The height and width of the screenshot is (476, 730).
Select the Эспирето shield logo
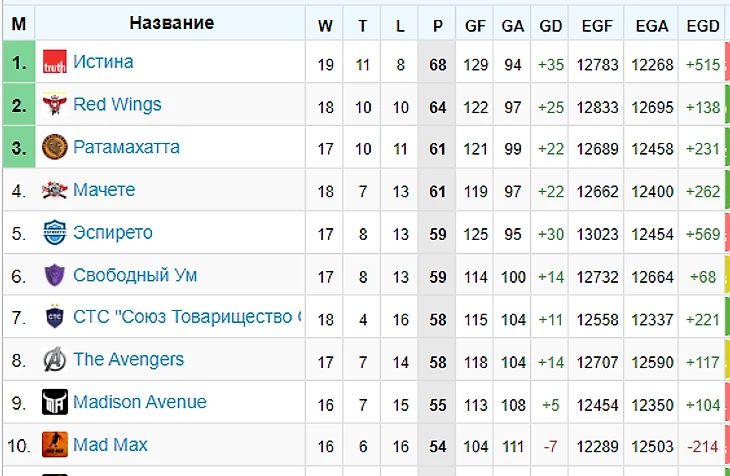[54, 232]
